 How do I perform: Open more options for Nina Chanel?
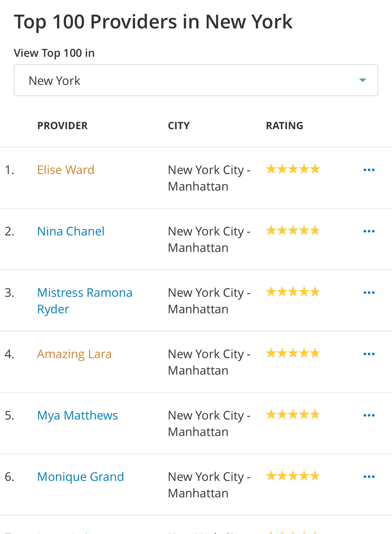tap(369, 231)
